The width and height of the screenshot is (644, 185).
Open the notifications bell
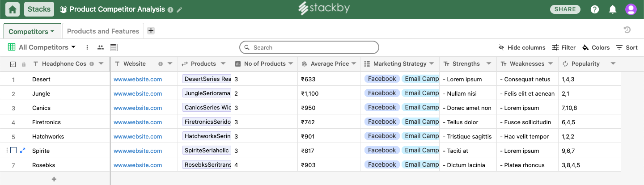613,9
